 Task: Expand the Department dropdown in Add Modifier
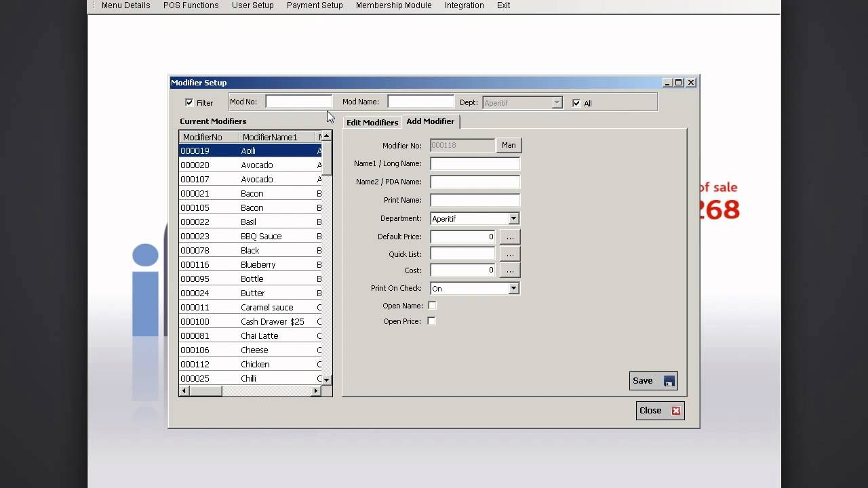click(x=513, y=219)
